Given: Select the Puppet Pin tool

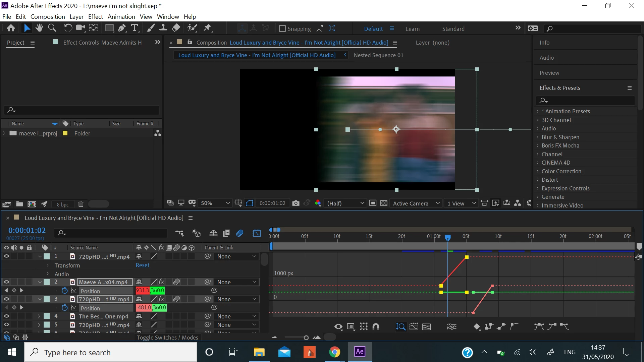Looking at the screenshot, I should tap(208, 28).
